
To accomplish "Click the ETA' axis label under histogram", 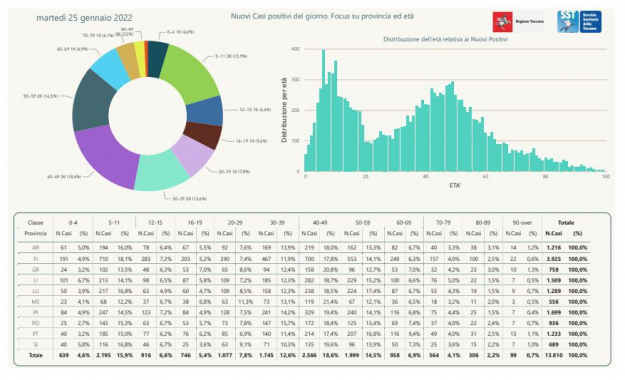I will pyautogui.click(x=455, y=185).
